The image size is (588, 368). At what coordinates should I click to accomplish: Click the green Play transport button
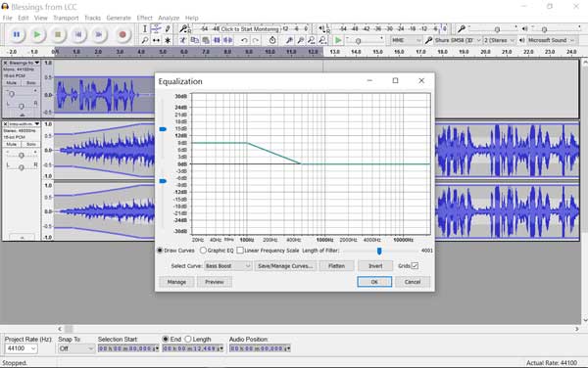click(37, 34)
